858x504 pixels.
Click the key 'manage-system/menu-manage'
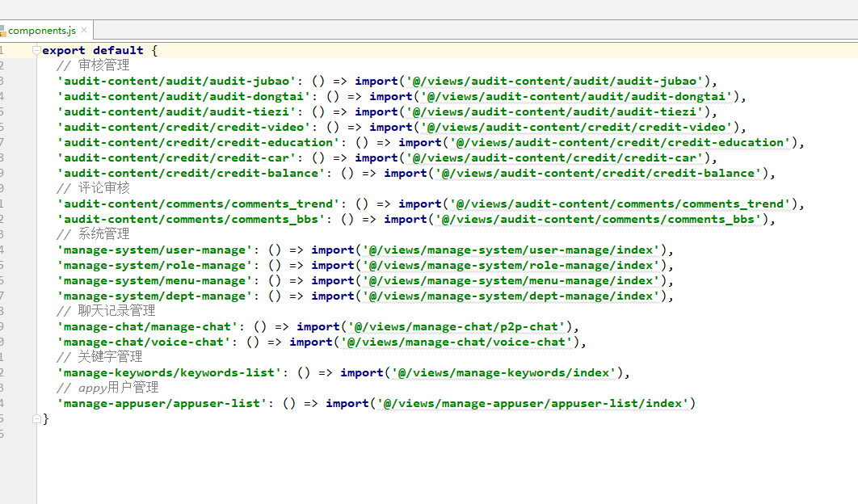pos(154,280)
